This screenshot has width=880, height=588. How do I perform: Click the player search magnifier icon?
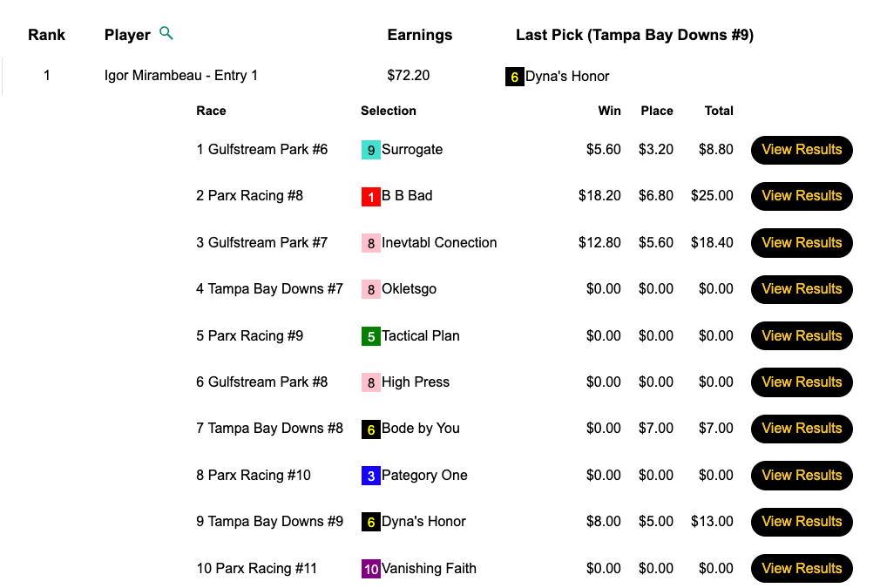166,34
